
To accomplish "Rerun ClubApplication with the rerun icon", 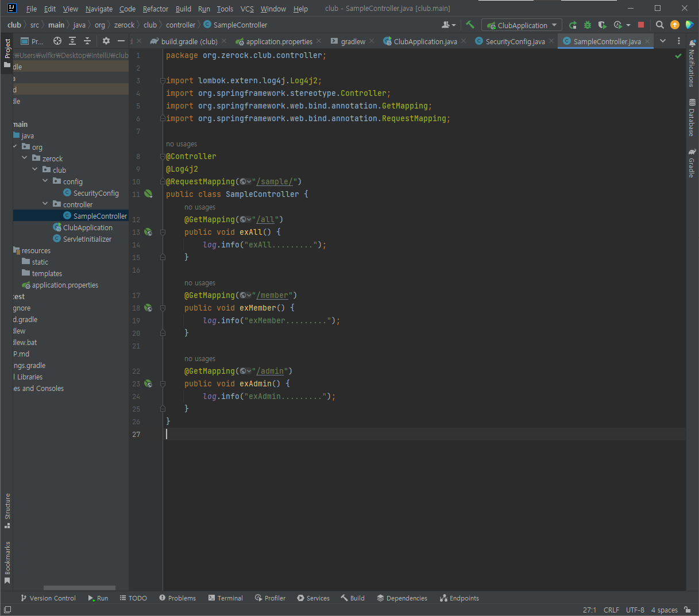I will 573,25.
